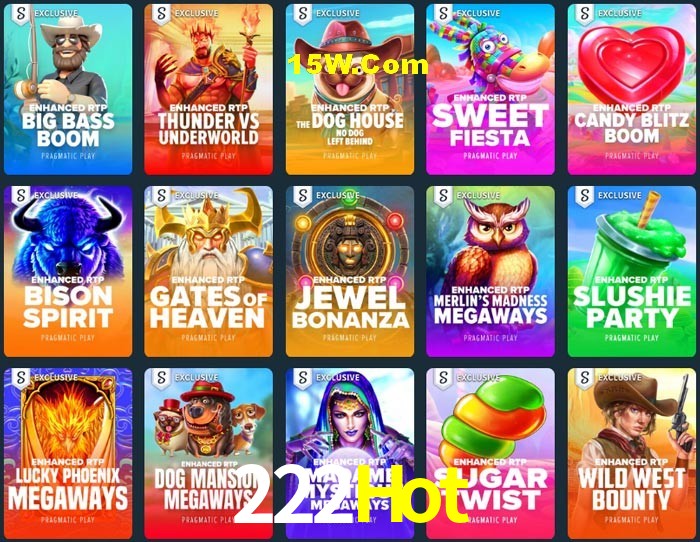Screen dimensions: 700x542
Task: Choose Gates of Heaven game
Action: (208, 271)
